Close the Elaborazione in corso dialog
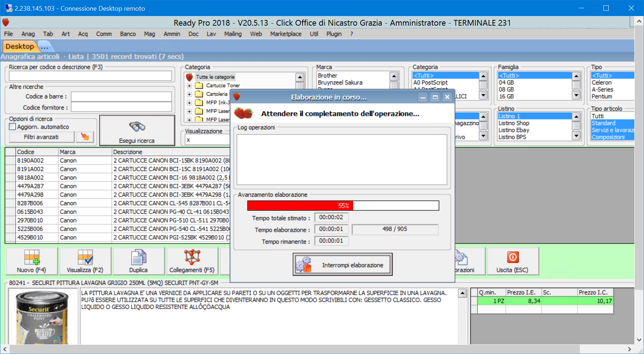The width and height of the screenshot is (644, 354). point(447,97)
